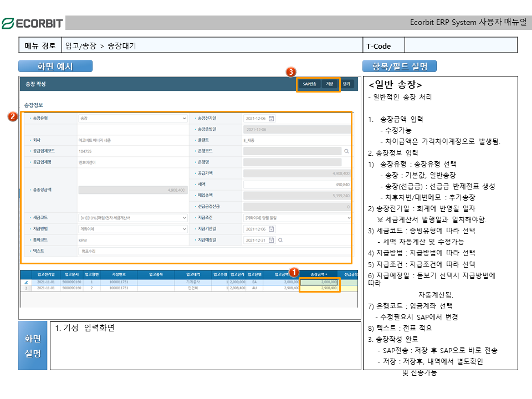Click search magnifier next to 지급예정일
This screenshot has width=532, height=399.
click(x=280, y=240)
